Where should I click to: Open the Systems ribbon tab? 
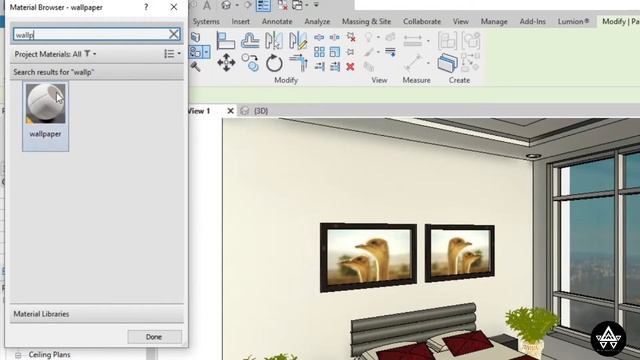tap(206, 21)
